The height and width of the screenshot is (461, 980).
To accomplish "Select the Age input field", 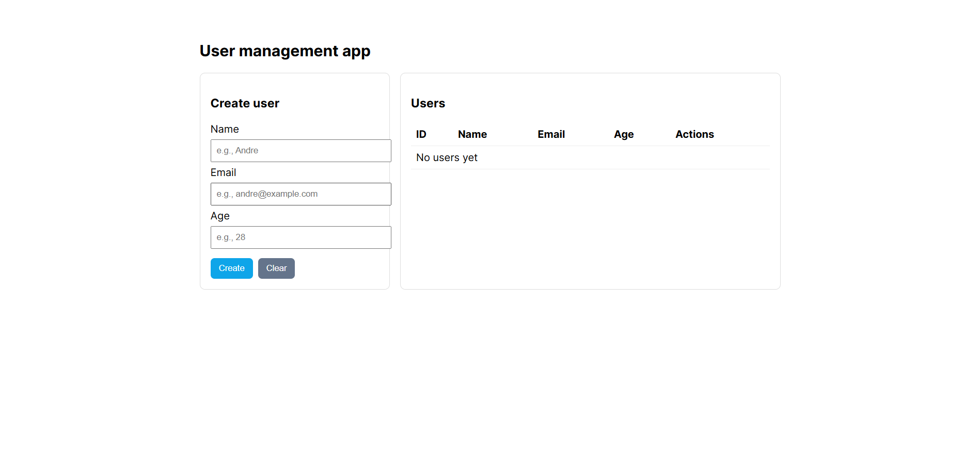I will tap(301, 237).
